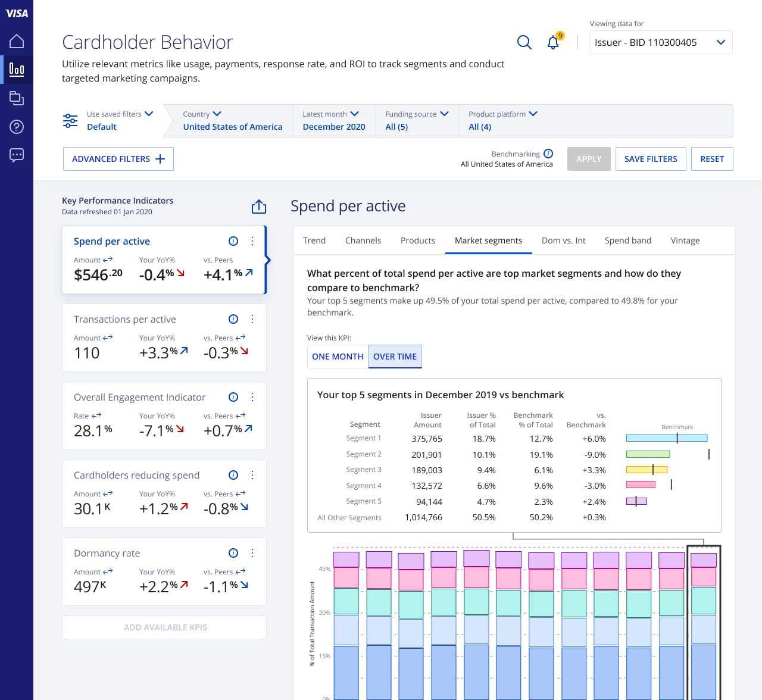The width and height of the screenshot is (762, 700).
Task: Click the ADVANCED FILTERS button
Action: 118,159
